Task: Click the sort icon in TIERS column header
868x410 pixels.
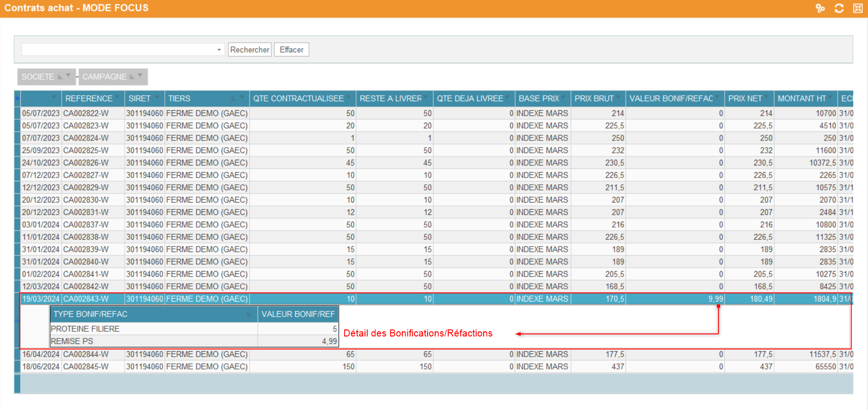Action: point(234,98)
